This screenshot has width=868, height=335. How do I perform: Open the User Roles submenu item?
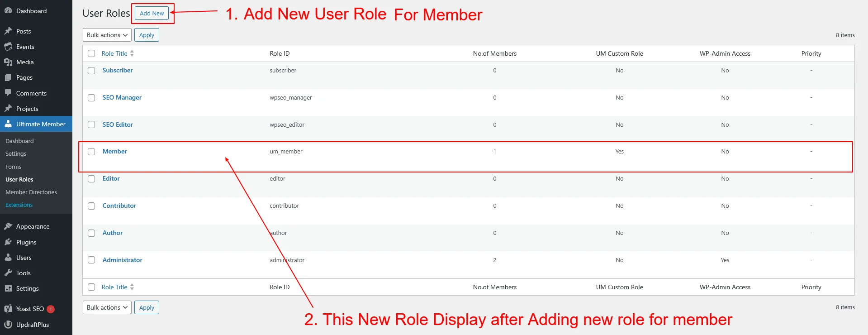[19, 179]
